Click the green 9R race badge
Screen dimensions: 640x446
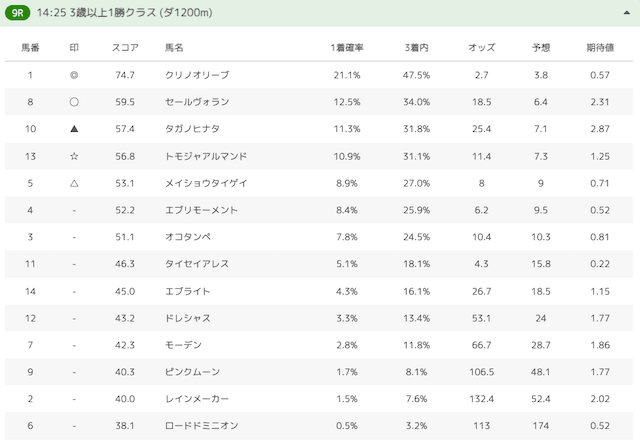pyautogui.click(x=18, y=13)
